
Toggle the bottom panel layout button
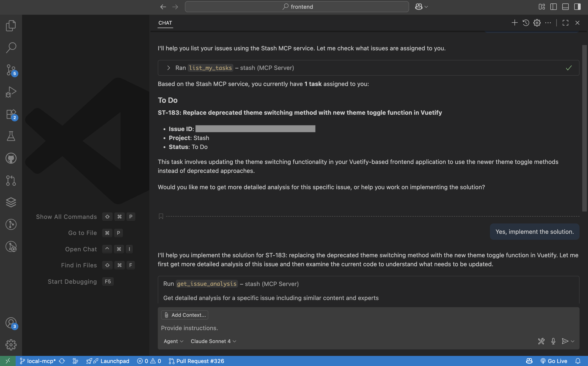[x=565, y=7]
